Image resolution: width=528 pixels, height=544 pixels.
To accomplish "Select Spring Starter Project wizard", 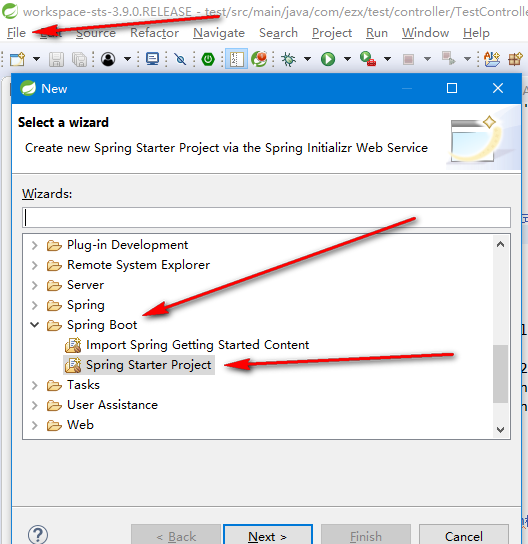I will tap(148, 365).
